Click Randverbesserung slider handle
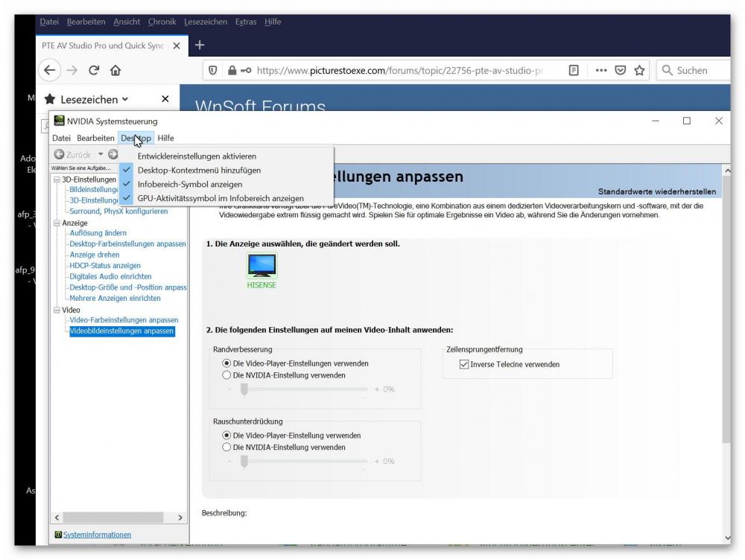 coord(244,389)
